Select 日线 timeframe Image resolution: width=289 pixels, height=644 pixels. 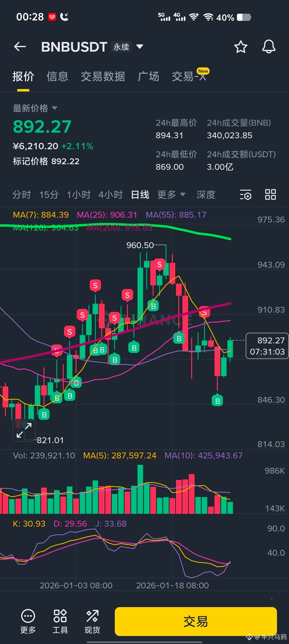point(140,194)
